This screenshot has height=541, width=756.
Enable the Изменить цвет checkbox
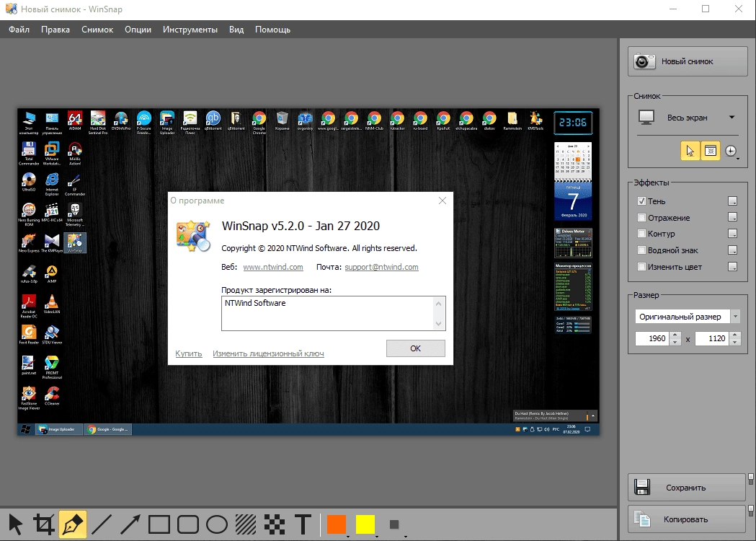coord(641,266)
